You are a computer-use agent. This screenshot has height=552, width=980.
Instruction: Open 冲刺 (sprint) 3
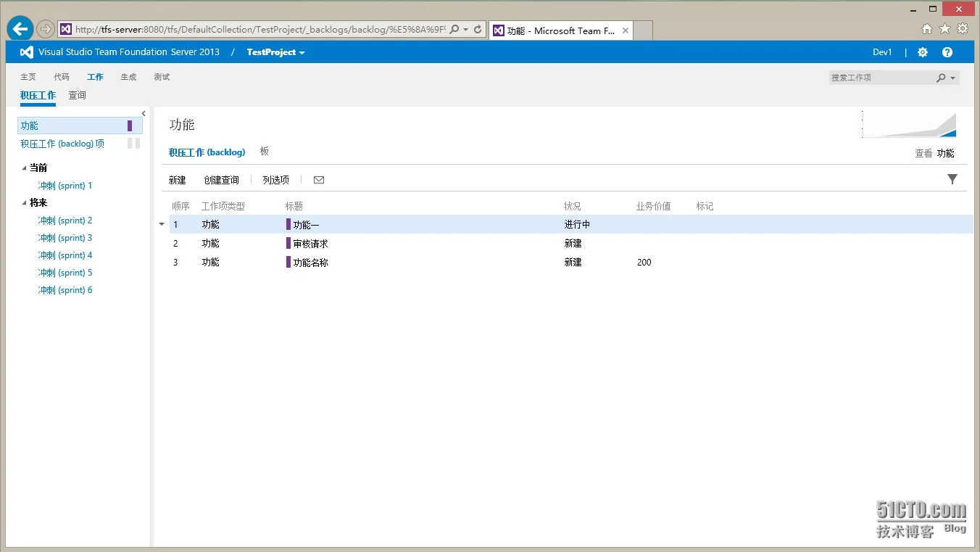[65, 238]
